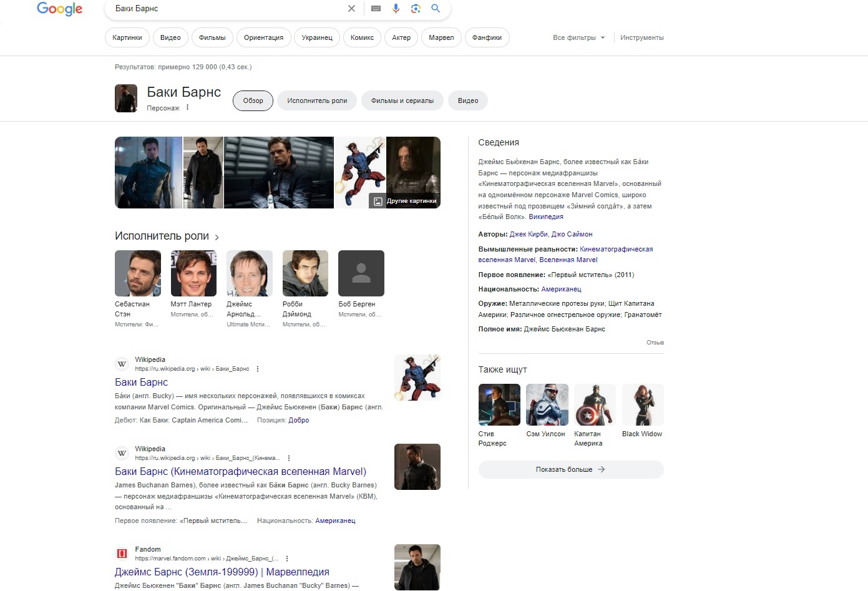The width and height of the screenshot is (868, 591).
Task: Click Википедия link in Сведения
Action: (x=546, y=217)
